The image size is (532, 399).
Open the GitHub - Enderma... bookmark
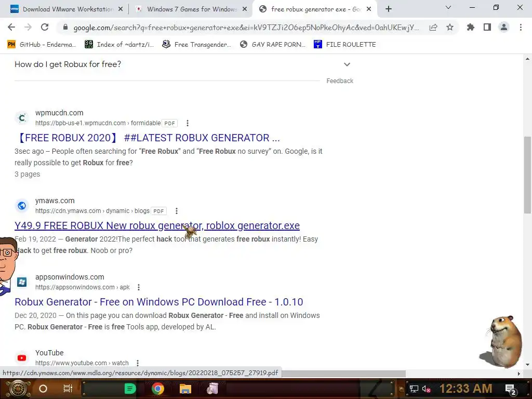click(x=42, y=45)
